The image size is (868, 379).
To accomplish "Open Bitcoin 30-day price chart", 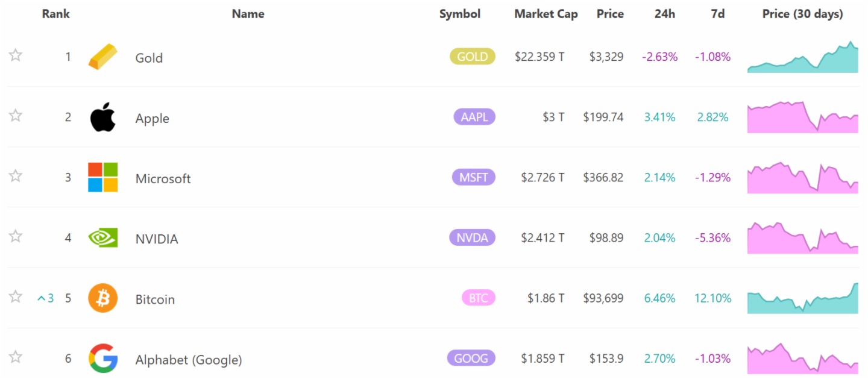I will click(x=802, y=298).
